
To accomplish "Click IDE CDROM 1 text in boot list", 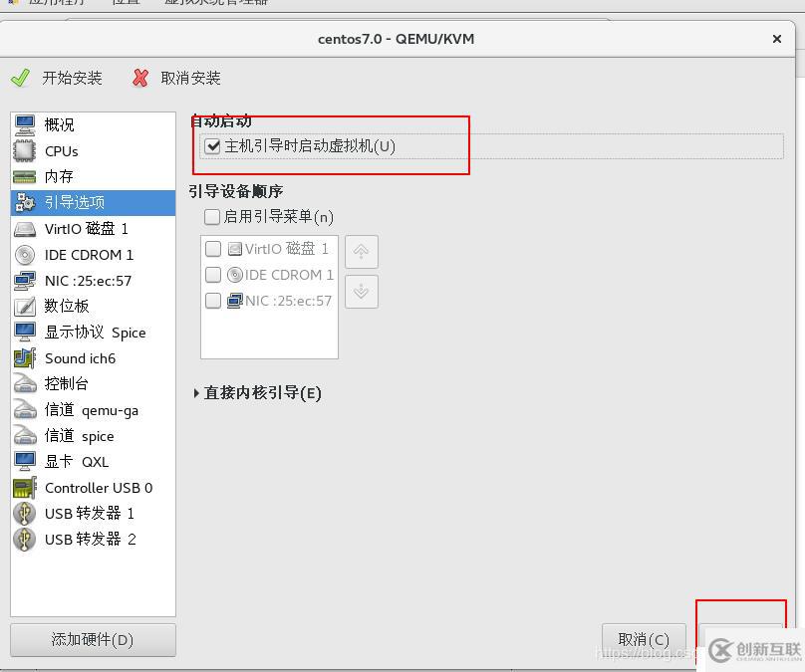I will point(289,275).
